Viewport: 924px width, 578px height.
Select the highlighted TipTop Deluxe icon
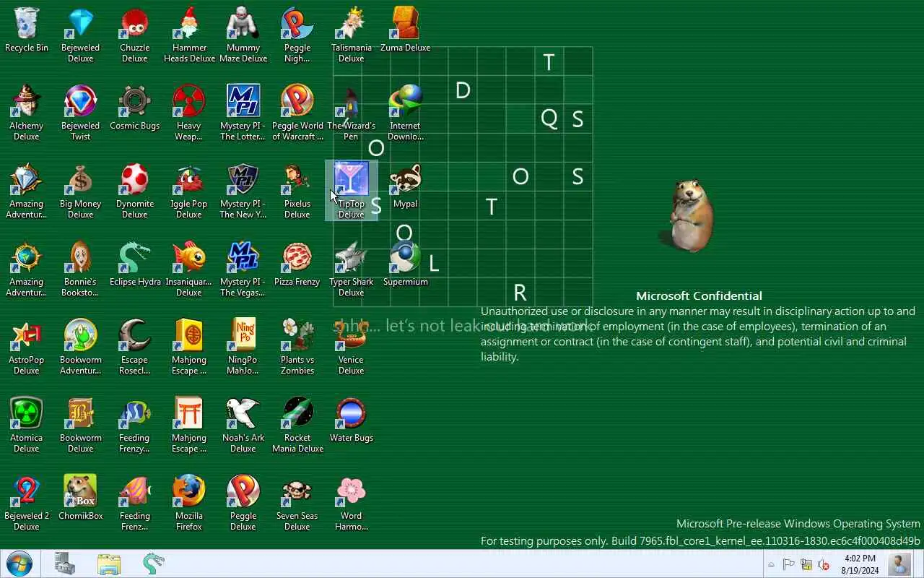tap(352, 191)
